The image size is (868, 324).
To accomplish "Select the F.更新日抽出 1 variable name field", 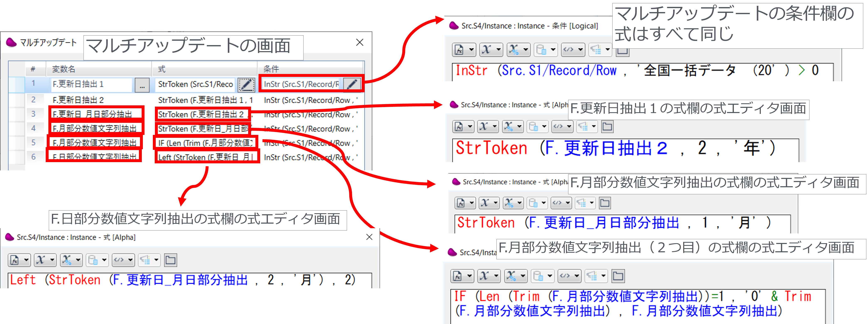I will (92, 84).
